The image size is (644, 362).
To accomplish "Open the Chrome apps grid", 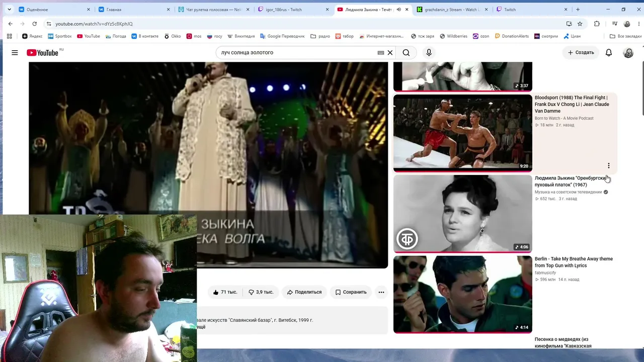I will tap(9, 36).
